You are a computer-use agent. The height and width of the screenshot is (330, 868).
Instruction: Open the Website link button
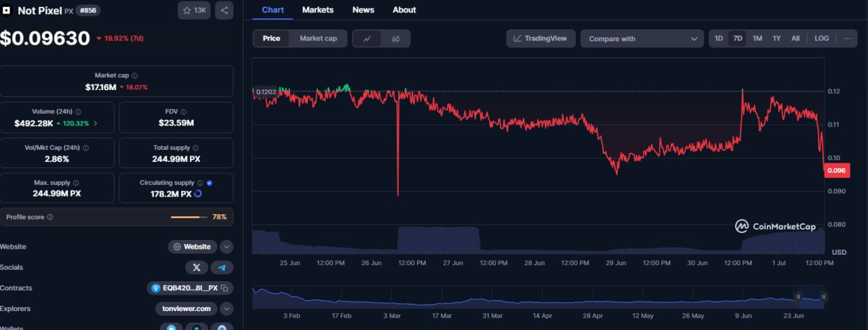(193, 247)
